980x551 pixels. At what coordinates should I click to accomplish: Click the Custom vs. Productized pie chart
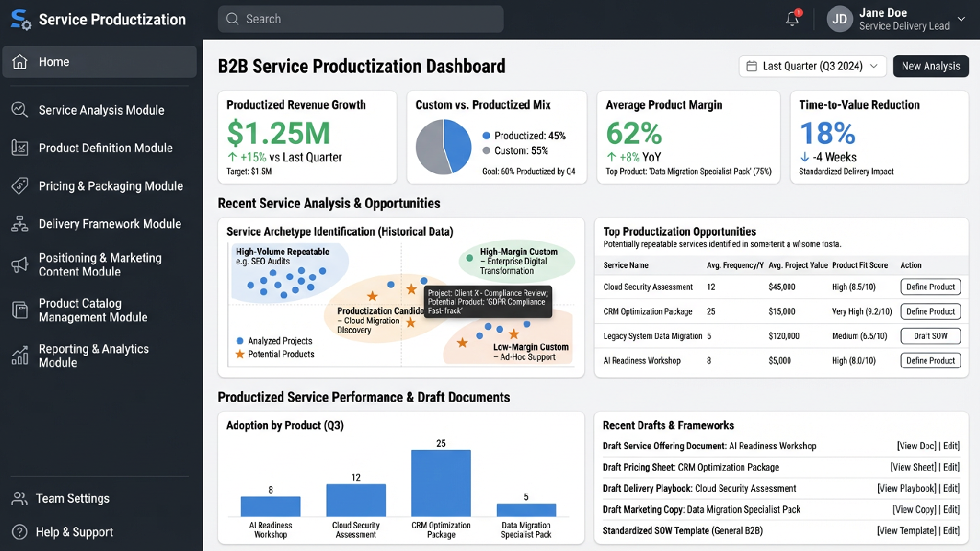444,145
